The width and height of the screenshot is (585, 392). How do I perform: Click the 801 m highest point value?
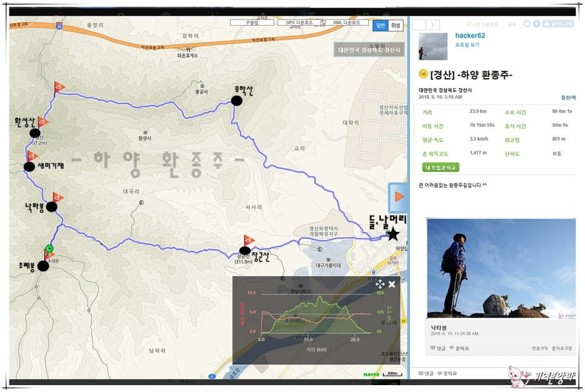(559, 139)
